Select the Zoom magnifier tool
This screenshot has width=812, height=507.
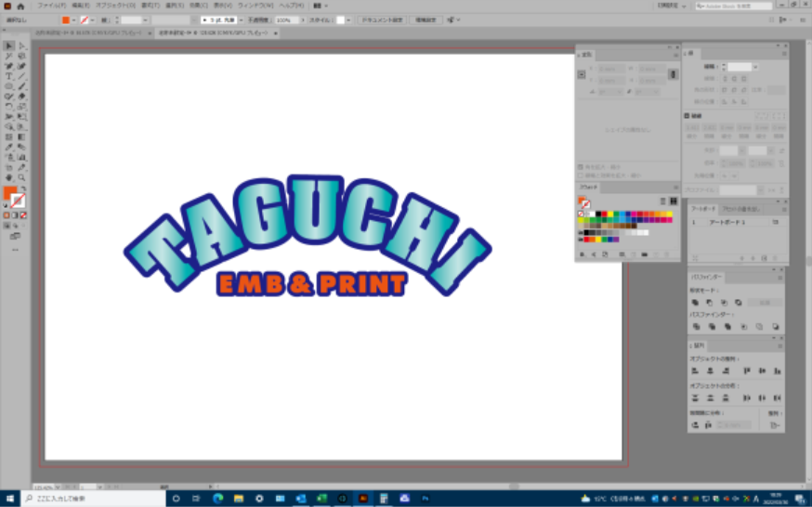(x=21, y=177)
